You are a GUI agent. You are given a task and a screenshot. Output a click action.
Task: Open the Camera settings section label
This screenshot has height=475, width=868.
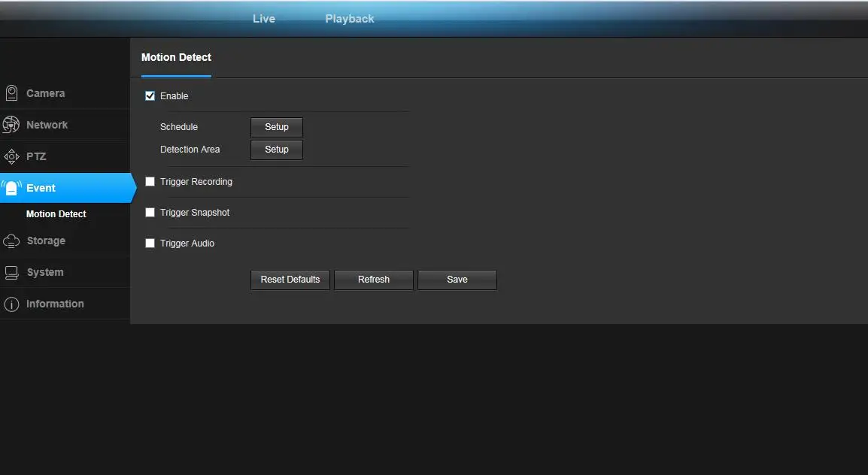point(45,93)
